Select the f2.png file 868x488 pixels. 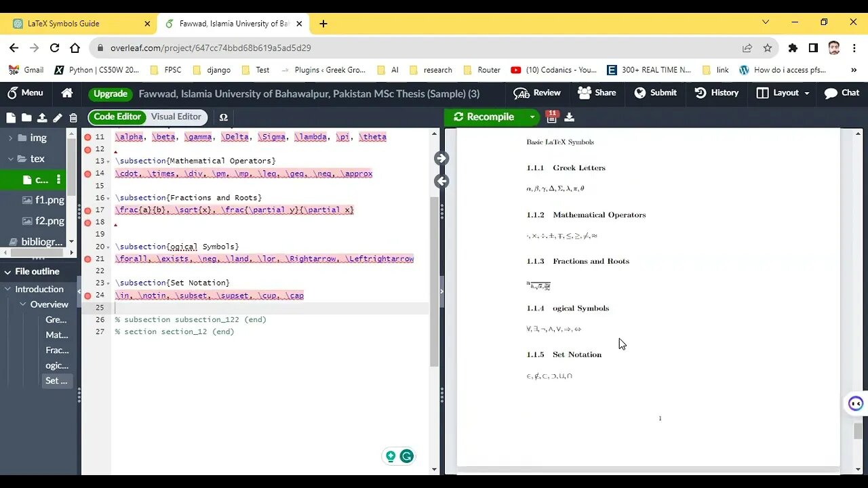pos(50,221)
